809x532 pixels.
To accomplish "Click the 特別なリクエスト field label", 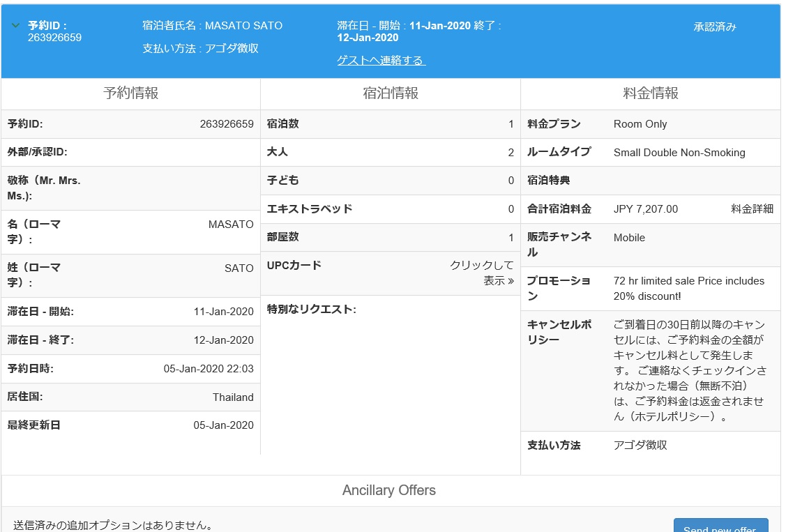I will tap(311, 310).
